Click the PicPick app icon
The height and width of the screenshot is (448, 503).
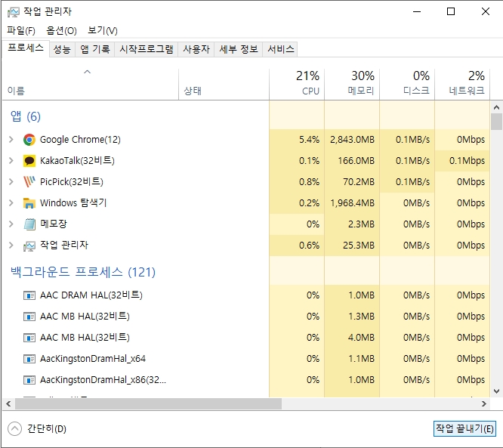coord(29,182)
